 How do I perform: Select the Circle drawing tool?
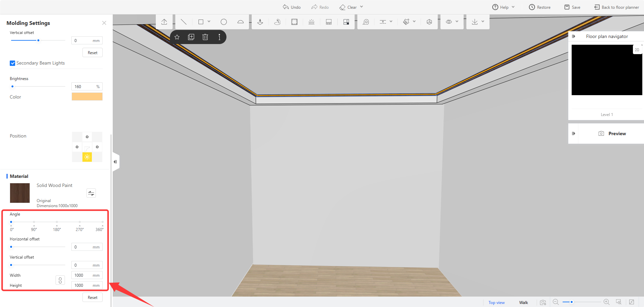pos(224,22)
